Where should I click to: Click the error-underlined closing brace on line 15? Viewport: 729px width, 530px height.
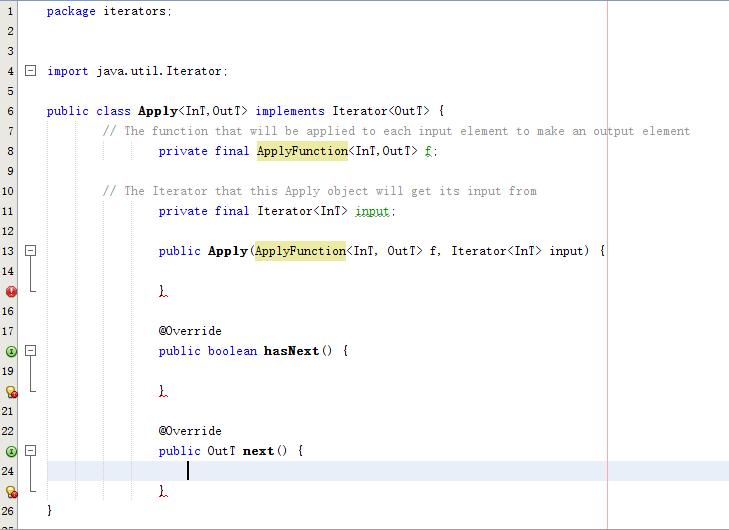point(162,291)
